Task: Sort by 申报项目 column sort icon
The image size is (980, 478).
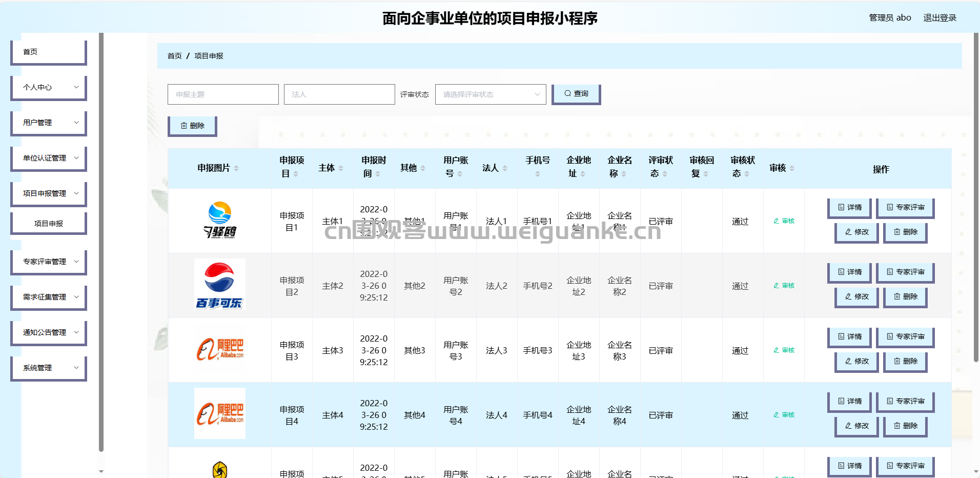Action: pyautogui.click(x=296, y=174)
